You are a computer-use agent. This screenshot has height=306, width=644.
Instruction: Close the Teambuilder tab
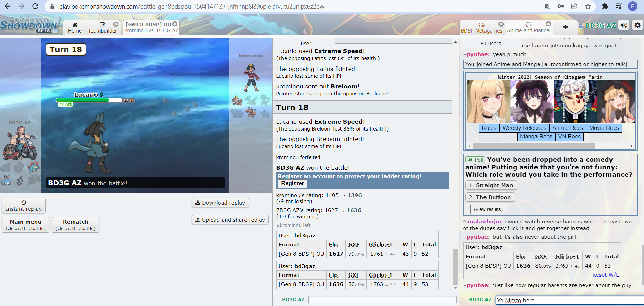(116, 24)
